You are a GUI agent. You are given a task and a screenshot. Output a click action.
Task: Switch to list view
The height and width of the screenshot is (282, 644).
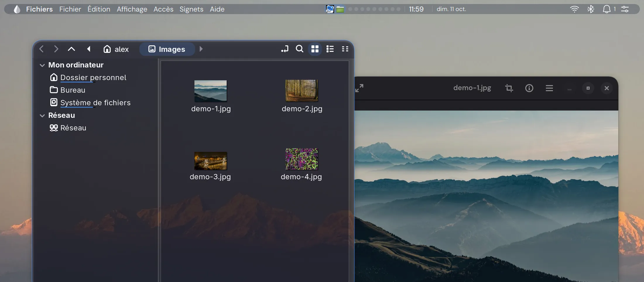coord(330,49)
